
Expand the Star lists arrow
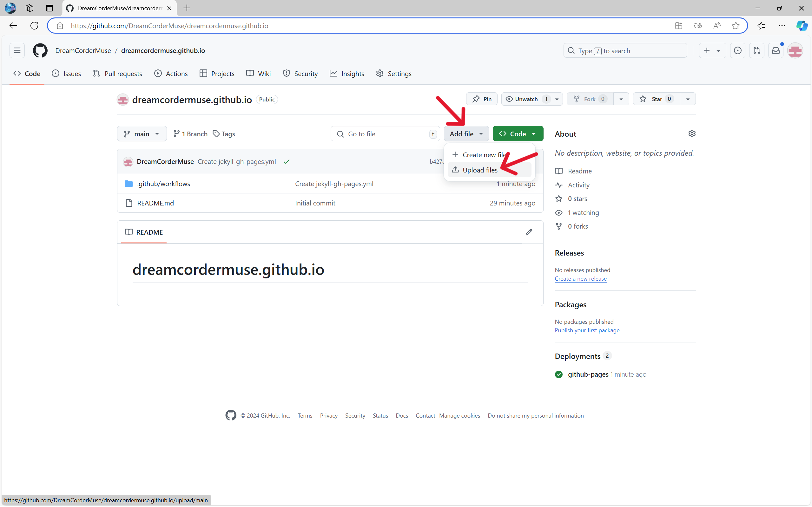pyautogui.click(x=688, y=99)
